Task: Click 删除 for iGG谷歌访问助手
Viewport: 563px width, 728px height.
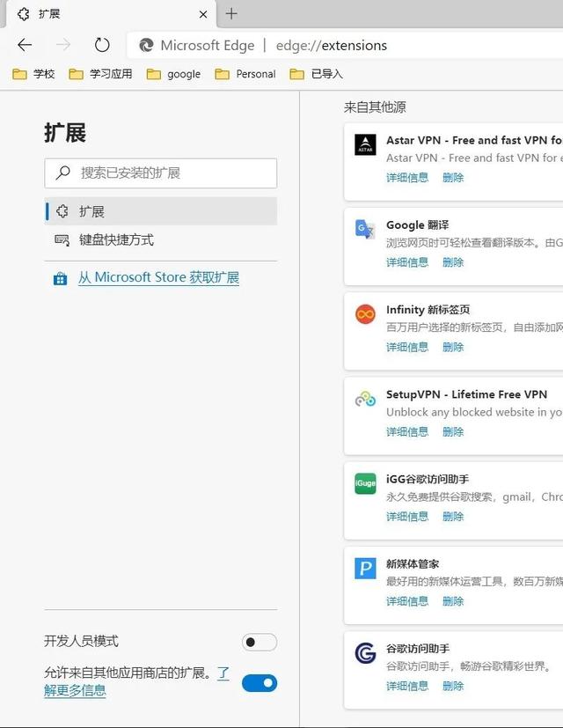Action: pos(453,516)
